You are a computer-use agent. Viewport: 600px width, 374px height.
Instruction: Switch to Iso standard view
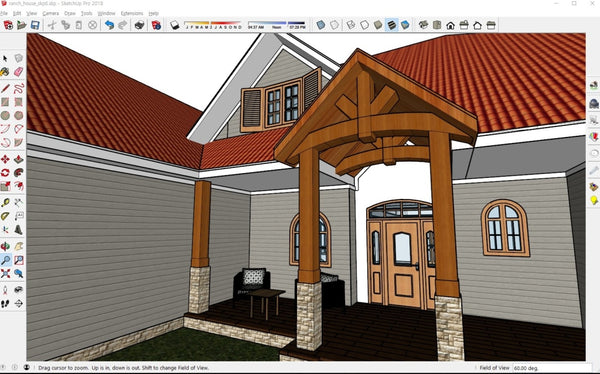coord(423,25)
